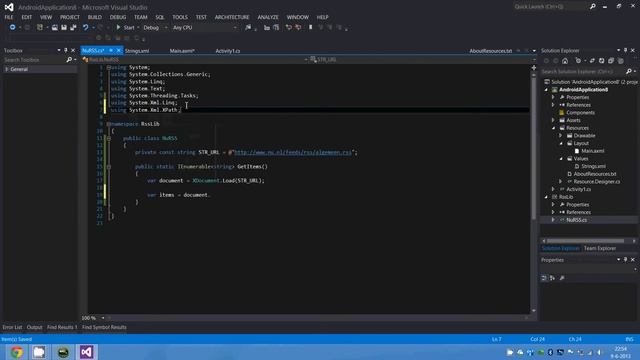Open the 100 % editor zoom dropdown
The height and width of the screenshot is (360, 640).
[103, 318]
